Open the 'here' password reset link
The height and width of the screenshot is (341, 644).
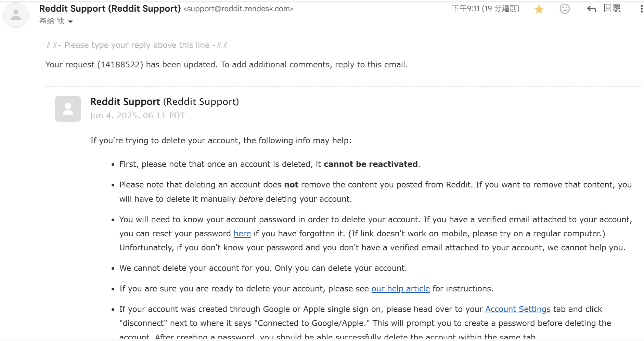242,234
